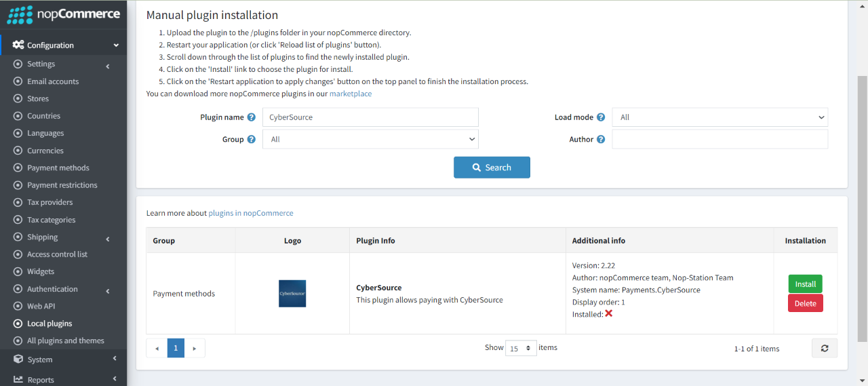Open the marketplace link
The width and height of the screenshot is (868, 386).
[351, 94]
